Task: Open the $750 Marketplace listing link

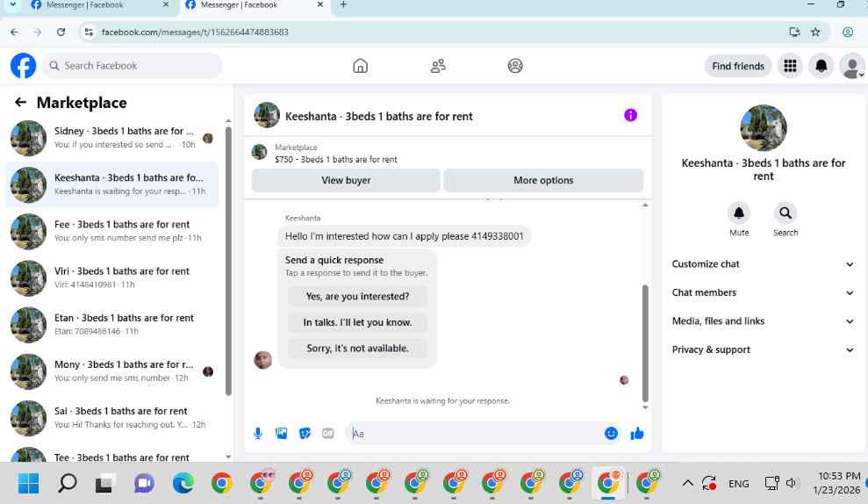Action: [x=335, y=160]
